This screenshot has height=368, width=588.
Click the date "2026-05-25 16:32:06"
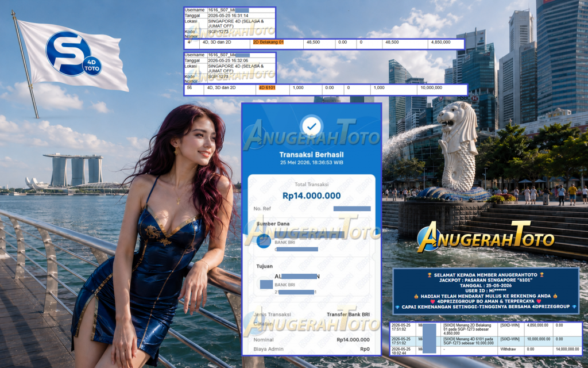(x=228, y=60)
